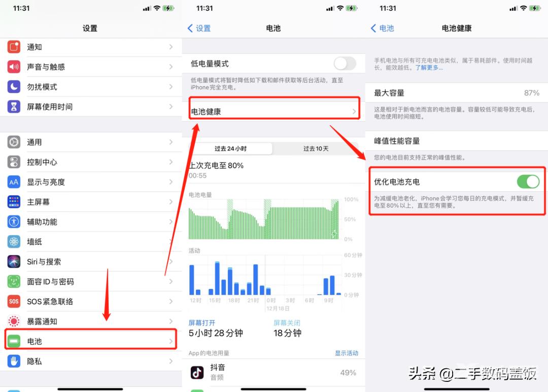Open the 通用 row chevron

[x=171, y=142]
